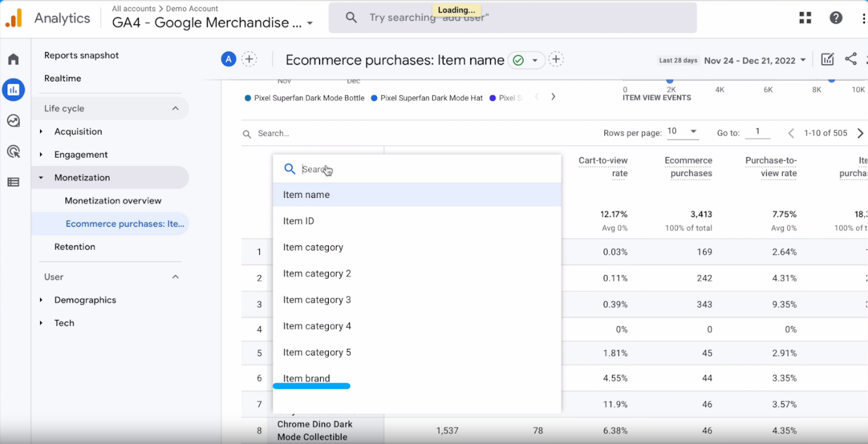This screenshot has width=868, height=444.
Task: Sort by Purchase-to-view rate column
Action: (771, 167)
